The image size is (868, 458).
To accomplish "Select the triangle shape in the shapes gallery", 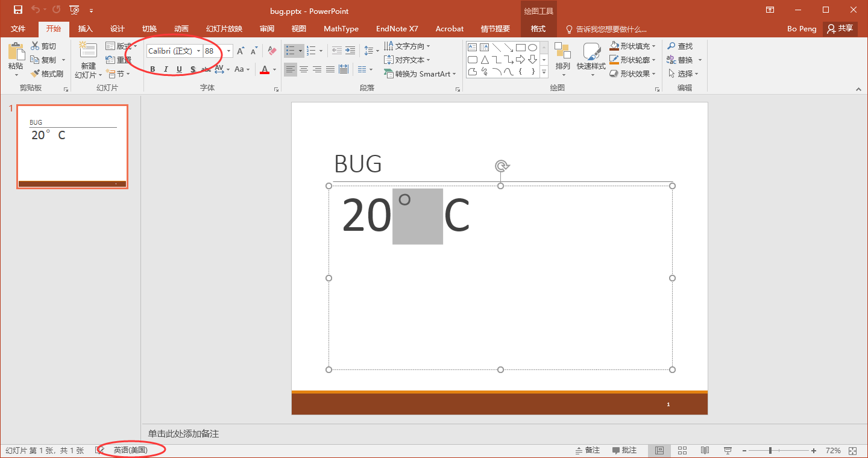I will point(485,60).
